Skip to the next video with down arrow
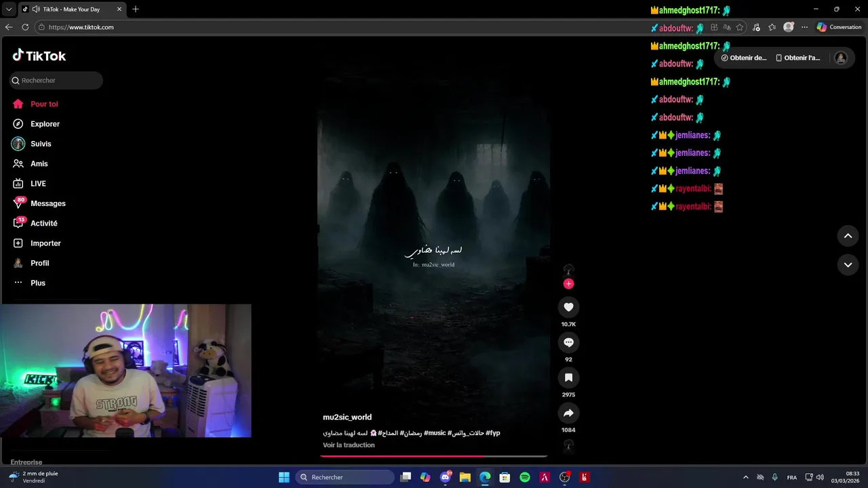The height and width of the screenshot is (488, 868). [848, 264]
